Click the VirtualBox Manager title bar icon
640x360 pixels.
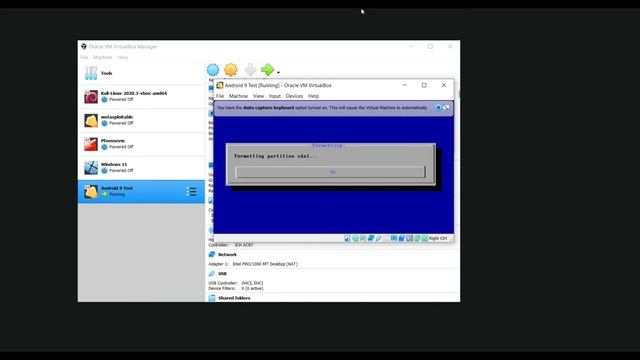[x=84, y=47]
